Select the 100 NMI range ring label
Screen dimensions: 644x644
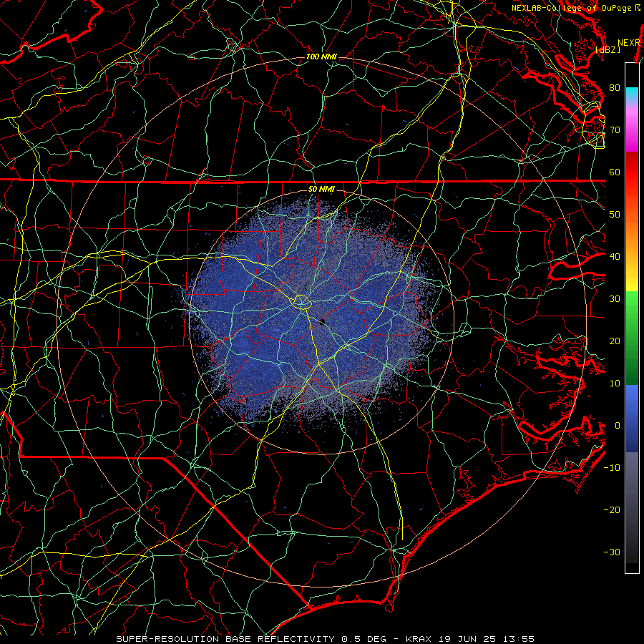tap(321, 57)
